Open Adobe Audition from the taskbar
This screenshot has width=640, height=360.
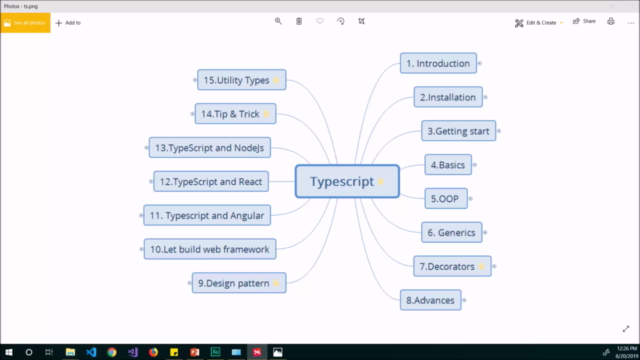tap(216, 352)
